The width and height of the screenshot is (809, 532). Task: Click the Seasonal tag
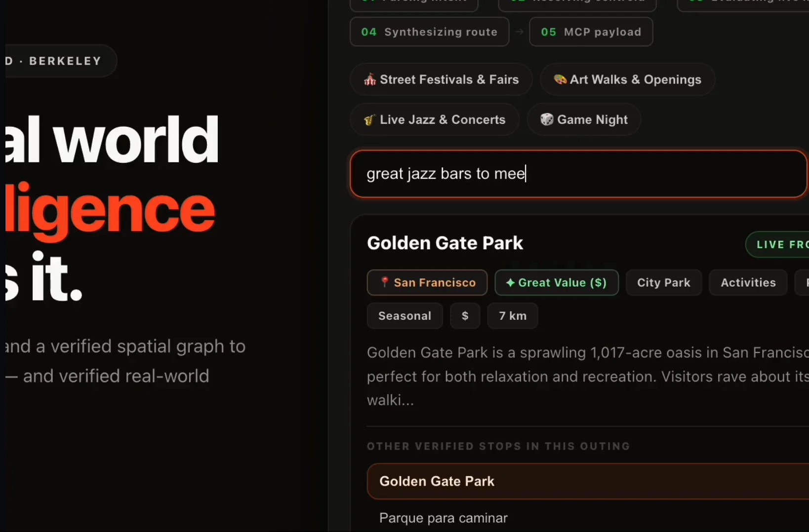pos(405,316)
